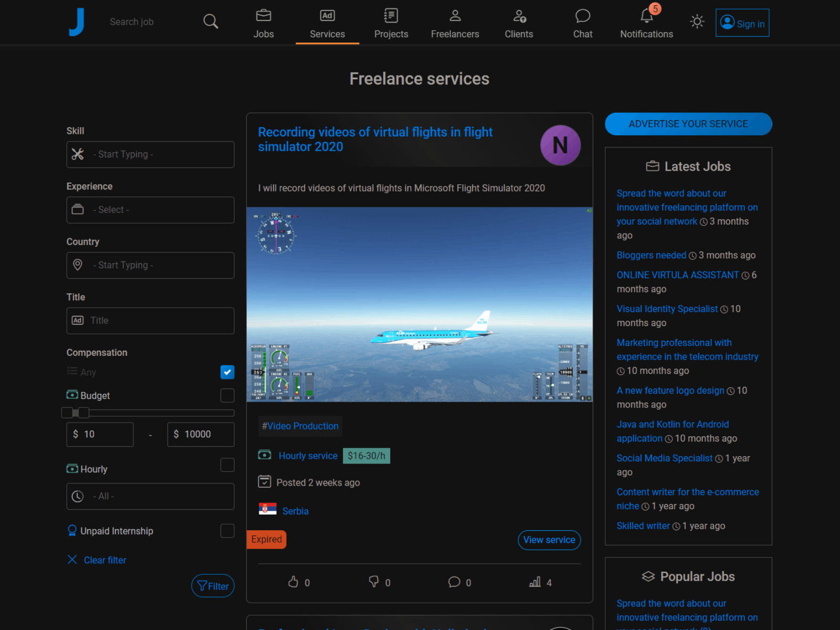
Task: Click the Serbia country link
Action: (x=296, y=511)
